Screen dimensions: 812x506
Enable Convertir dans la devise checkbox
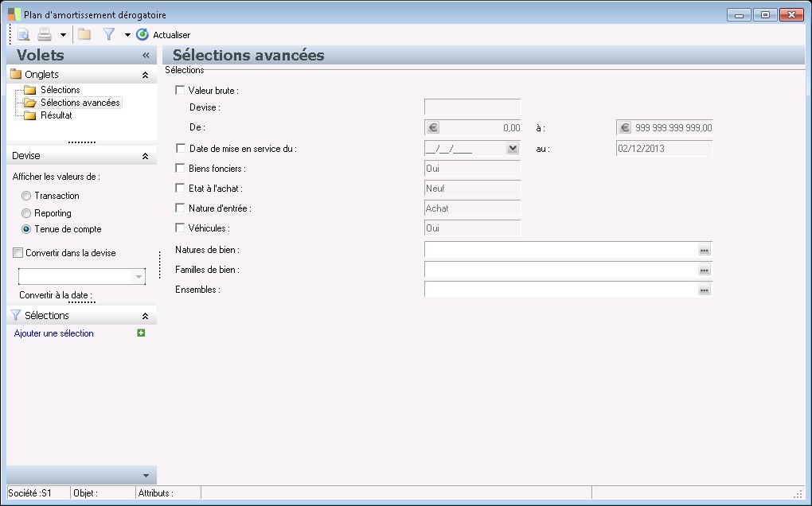click(x=18, y=253)
